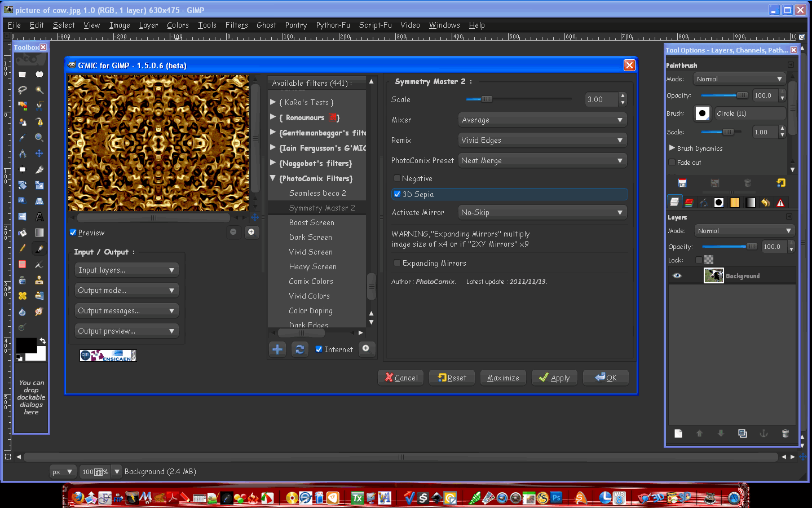
Task: Select the Zoom magnifier tool in Toolbox
Action: click(x=39, y=138)
